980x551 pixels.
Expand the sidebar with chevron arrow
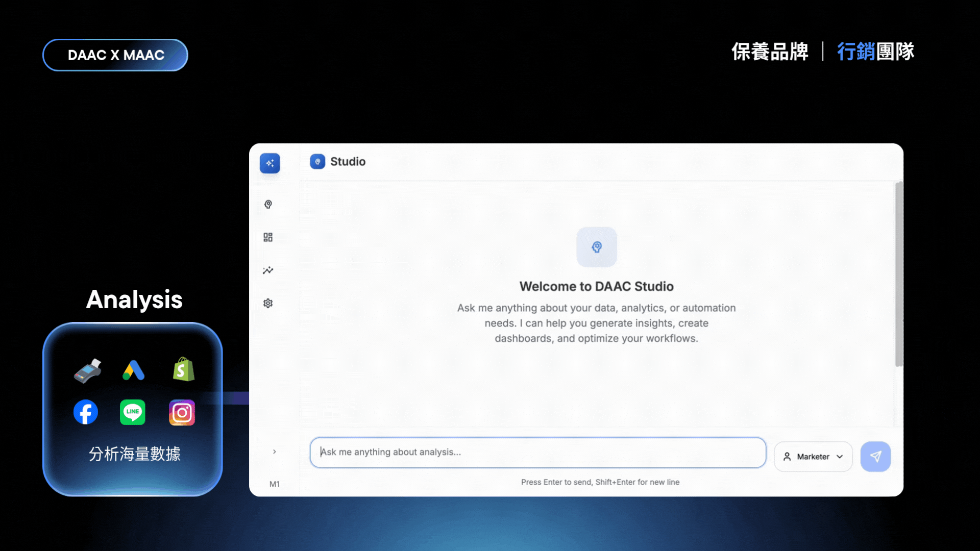tap(274, 452)
